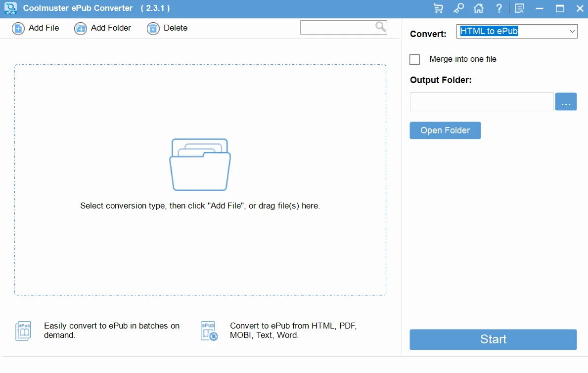Click the key register icon
Viewport: 588px width, 373px height.
(458, 8)
